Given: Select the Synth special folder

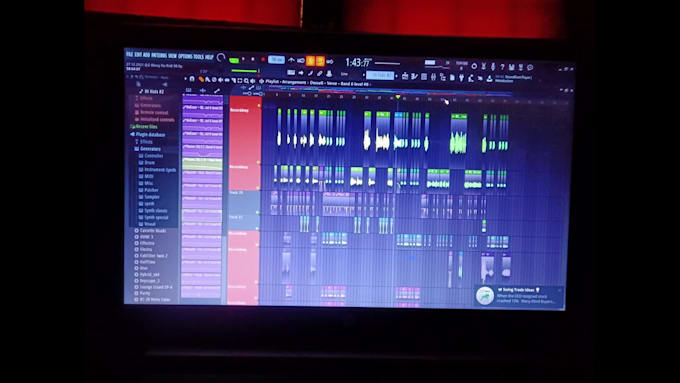Looking at the screenshot, I should click(x=154, y=217).
